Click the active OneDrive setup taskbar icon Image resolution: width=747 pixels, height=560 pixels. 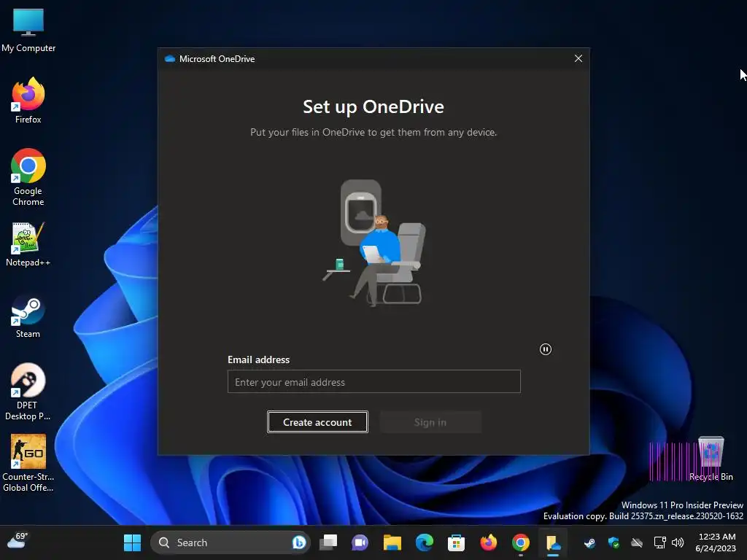click(x=553, y=542)
